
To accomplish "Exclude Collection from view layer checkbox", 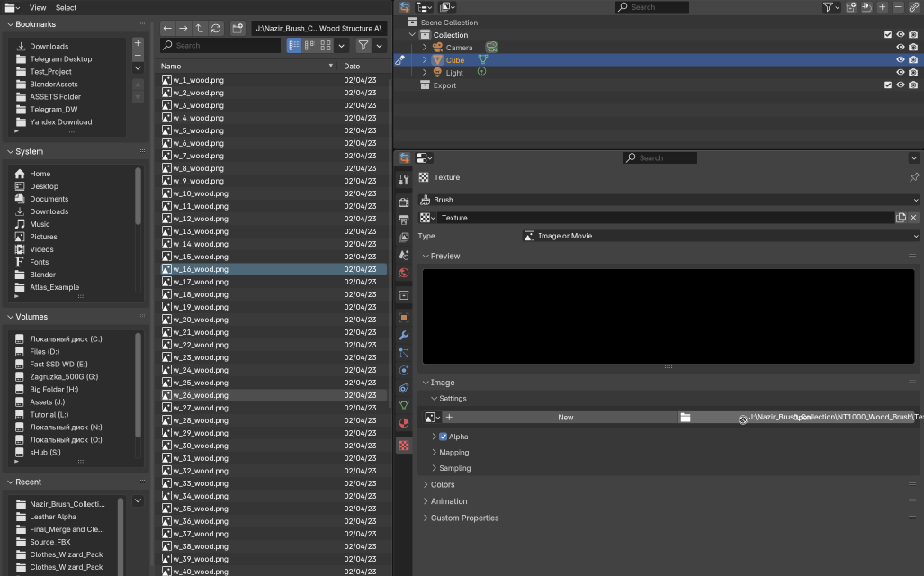I will 888,35.
